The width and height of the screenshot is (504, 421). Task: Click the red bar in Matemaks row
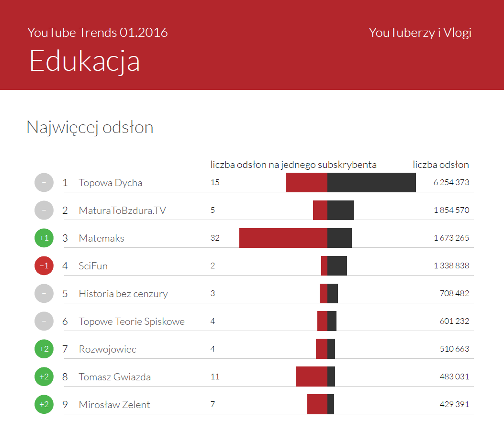point(283,238)
